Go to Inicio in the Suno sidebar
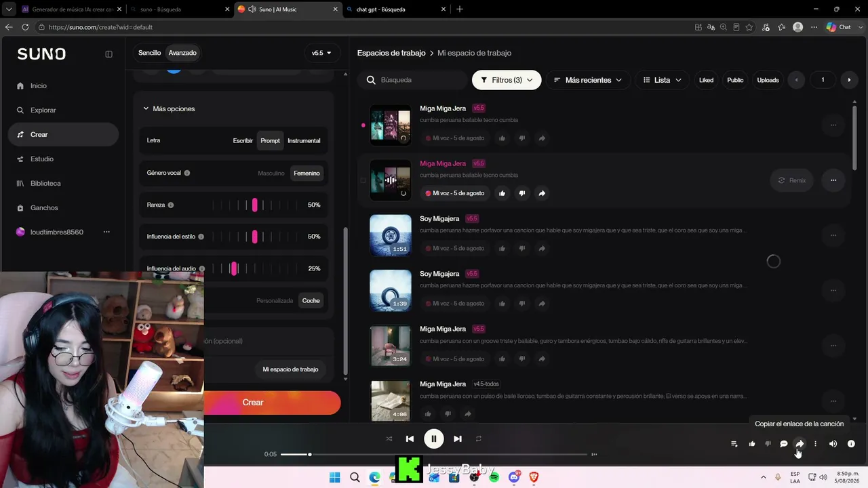 point(39,86)
